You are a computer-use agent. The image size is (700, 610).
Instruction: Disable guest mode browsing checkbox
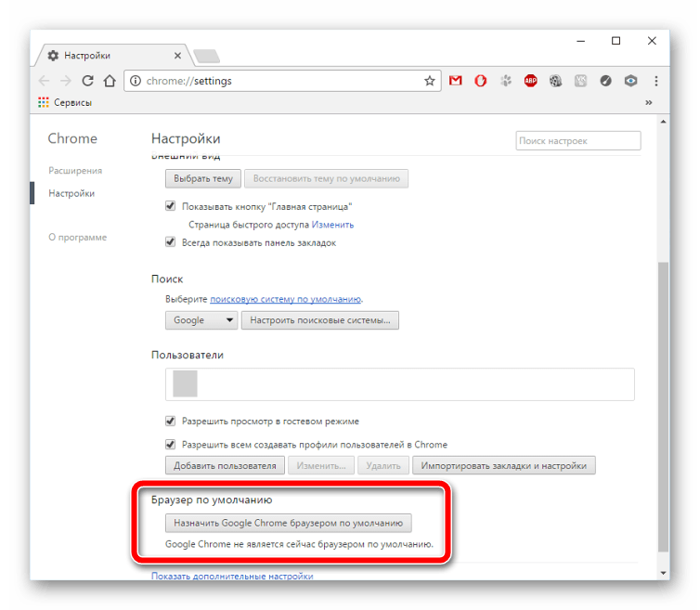coord(171,421)
